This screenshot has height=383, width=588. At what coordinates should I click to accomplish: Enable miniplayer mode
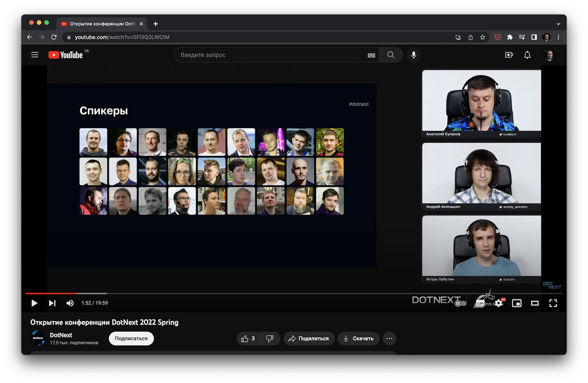pyautogui.click(x=517, y=303)
